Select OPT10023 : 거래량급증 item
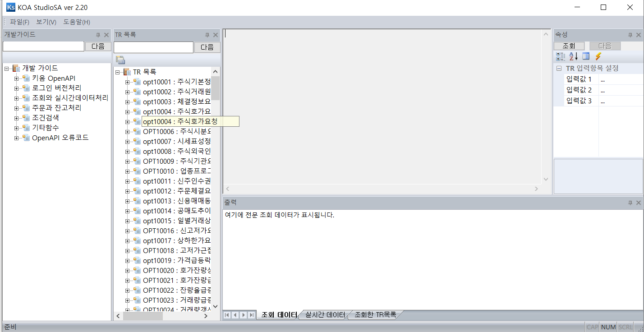 176,300
